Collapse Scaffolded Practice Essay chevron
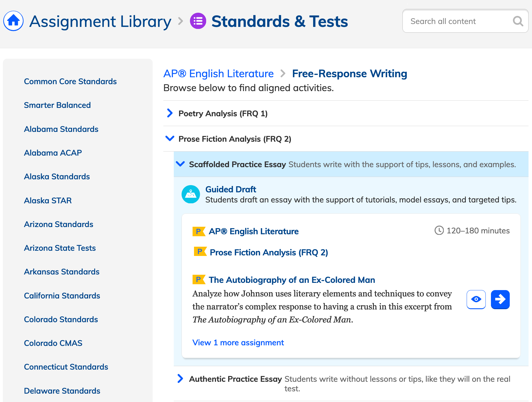Screen dimensions: 532x402 (x=180, y=164)
